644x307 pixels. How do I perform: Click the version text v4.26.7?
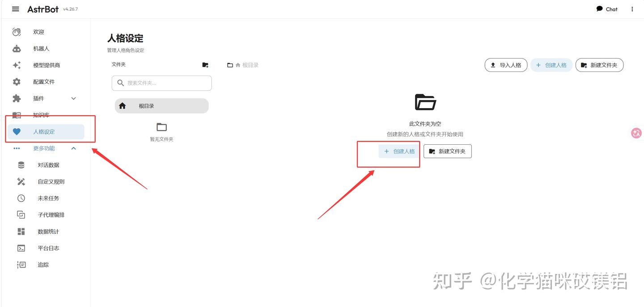(70, 9)
